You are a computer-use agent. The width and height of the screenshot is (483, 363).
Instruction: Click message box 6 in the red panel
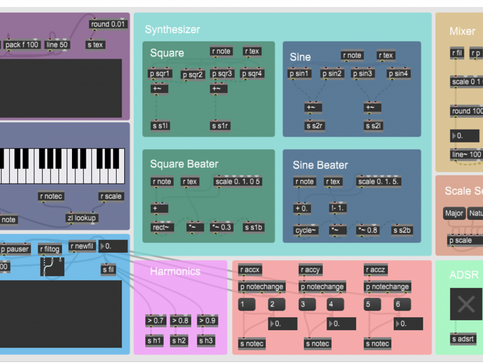click(402, 304)
